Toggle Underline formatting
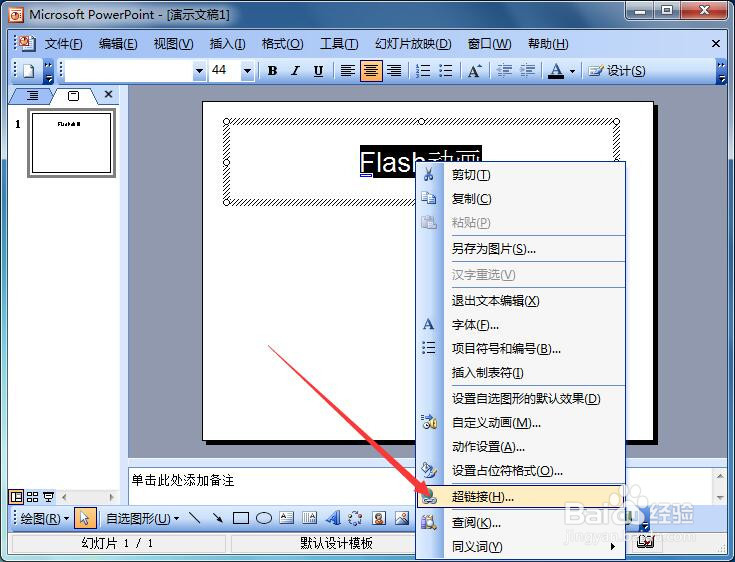The width and height of the screenshot is (735, 562). click(x=318, y=71)
